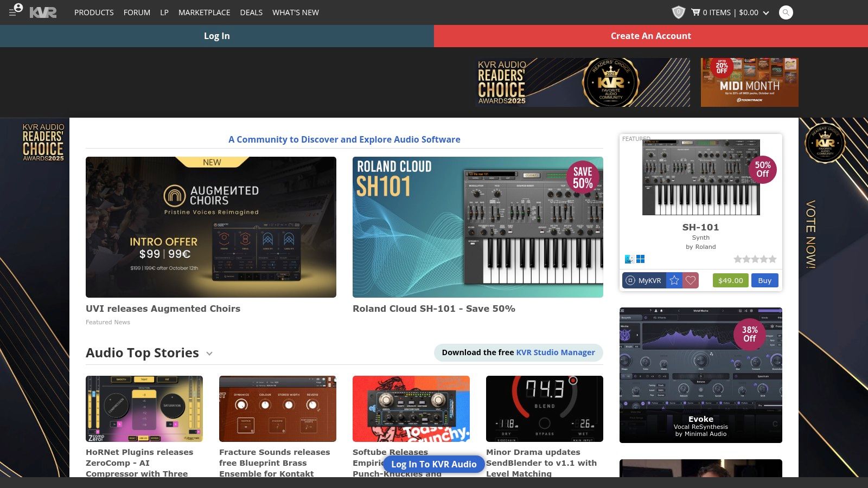Click Log In To KVR Audio button

click(x=434, y=464)
